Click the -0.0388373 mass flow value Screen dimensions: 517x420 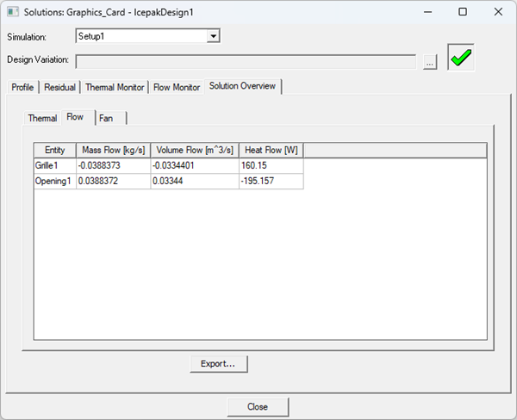tap(114, 165)
